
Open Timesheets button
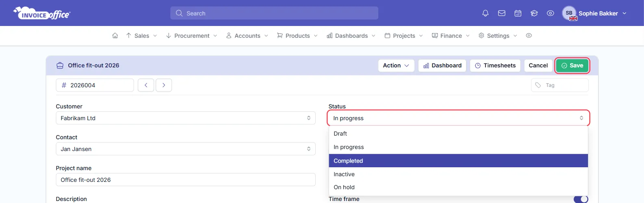(495, 65)
